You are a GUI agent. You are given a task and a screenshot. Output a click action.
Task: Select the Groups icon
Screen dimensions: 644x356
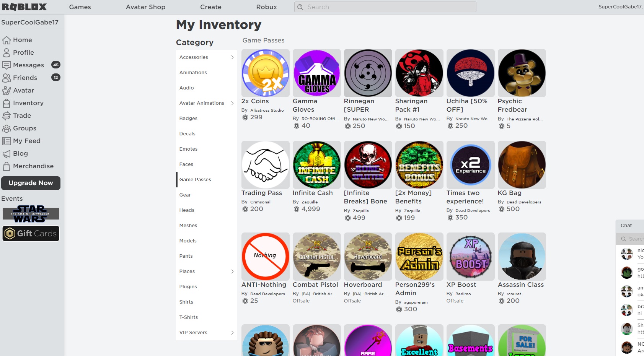pyautogui.click(x=7, y=128)
